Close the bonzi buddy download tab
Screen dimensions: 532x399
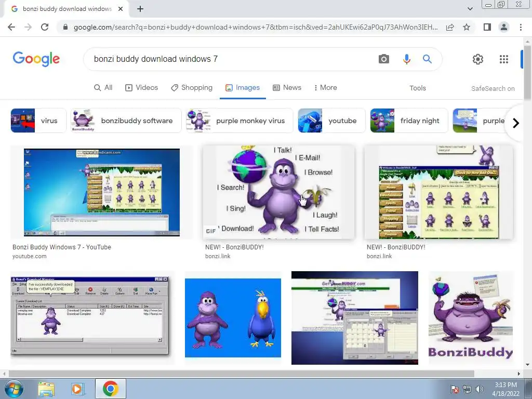pos(121,9)
